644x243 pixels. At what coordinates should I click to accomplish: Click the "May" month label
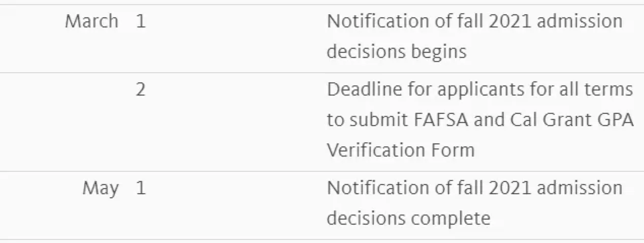pyautogui.click(x=101, y=189)
